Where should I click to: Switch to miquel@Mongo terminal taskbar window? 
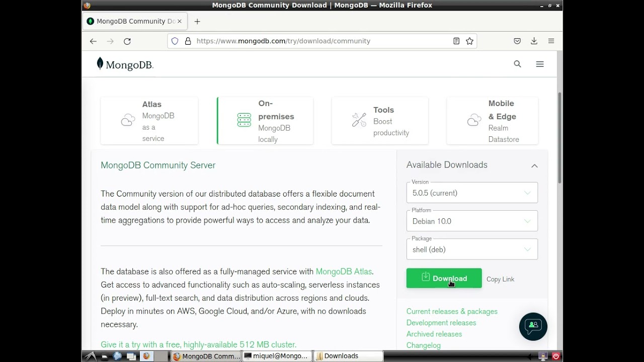pos(277,356)
